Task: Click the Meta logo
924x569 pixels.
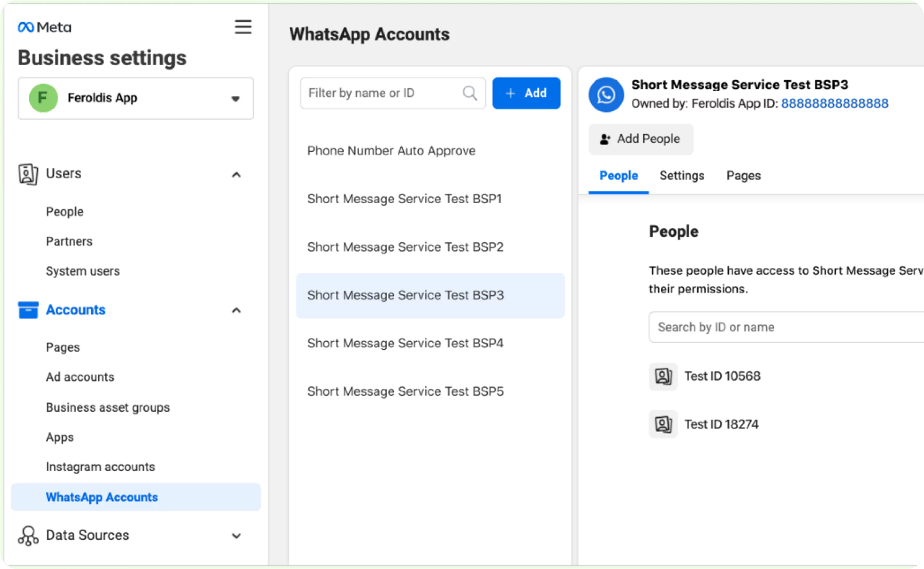Action: point(44,27)
